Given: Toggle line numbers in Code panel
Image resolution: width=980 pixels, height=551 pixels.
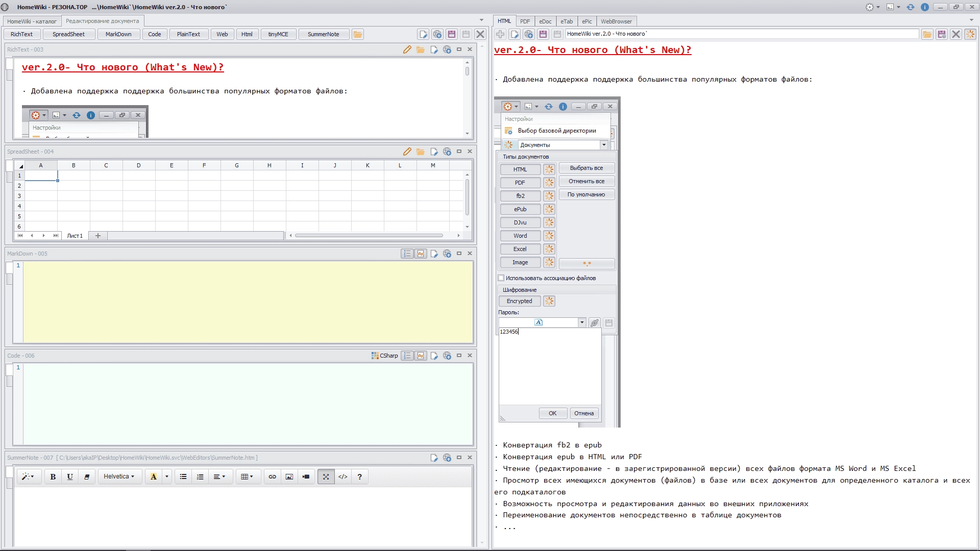Looking at the screenshot, I should 407,356.
